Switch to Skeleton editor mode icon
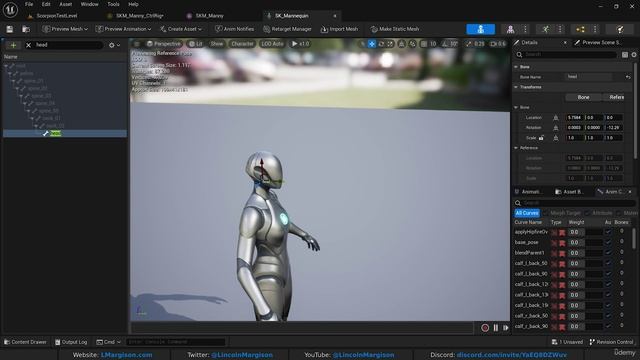Image resolution: width=640 pixels, height=360 pixels. tap(480, 29)
